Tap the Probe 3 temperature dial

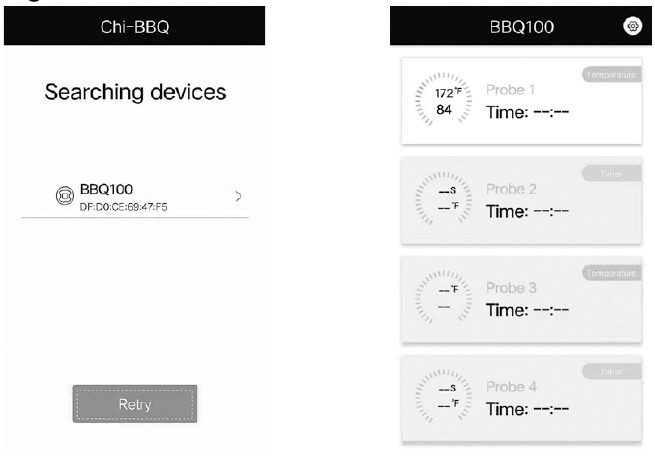(441, 298)
